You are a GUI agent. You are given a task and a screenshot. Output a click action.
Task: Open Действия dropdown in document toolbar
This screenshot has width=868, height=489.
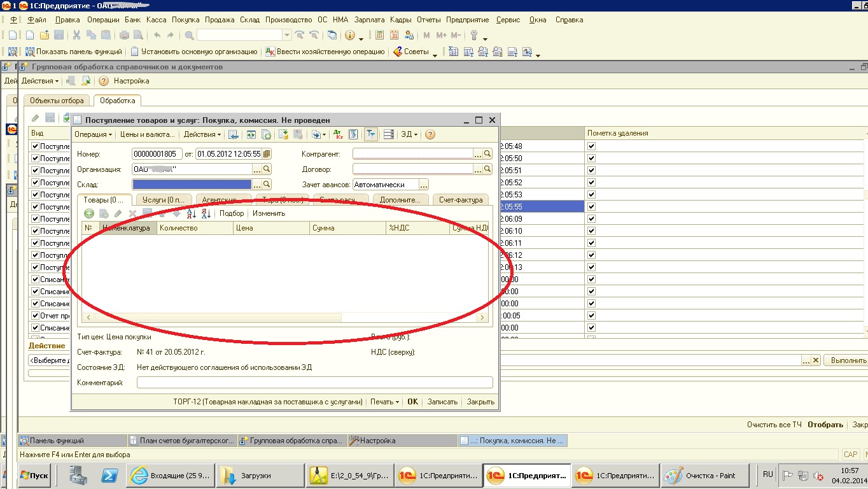202,134
